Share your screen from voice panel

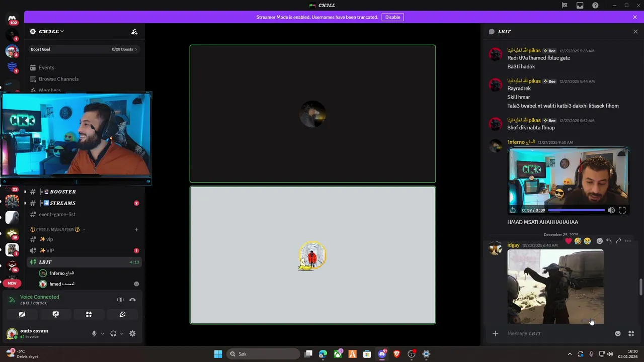(x=55, y=314)
